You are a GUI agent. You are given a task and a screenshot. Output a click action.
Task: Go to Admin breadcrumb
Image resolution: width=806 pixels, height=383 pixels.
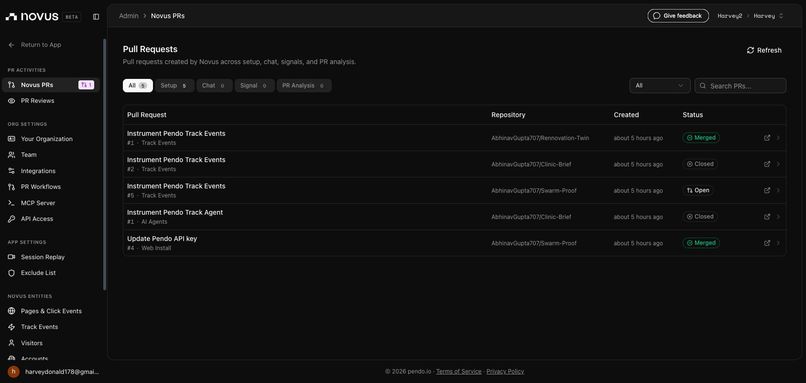129,16
